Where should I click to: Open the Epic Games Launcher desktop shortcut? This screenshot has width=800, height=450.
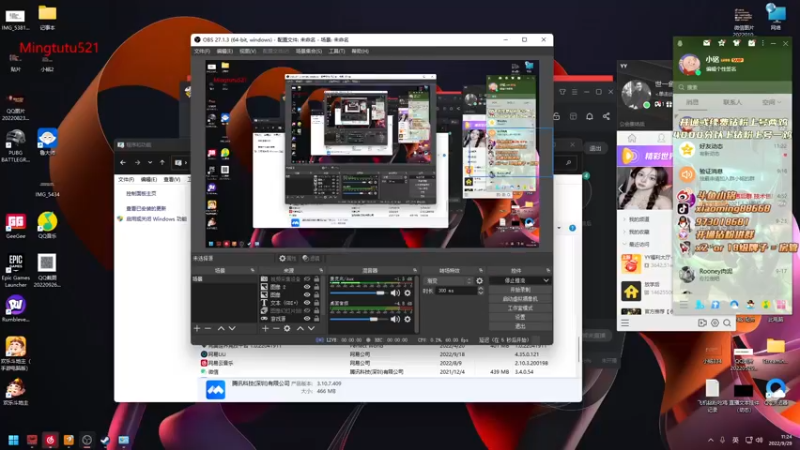click(15, 271)
